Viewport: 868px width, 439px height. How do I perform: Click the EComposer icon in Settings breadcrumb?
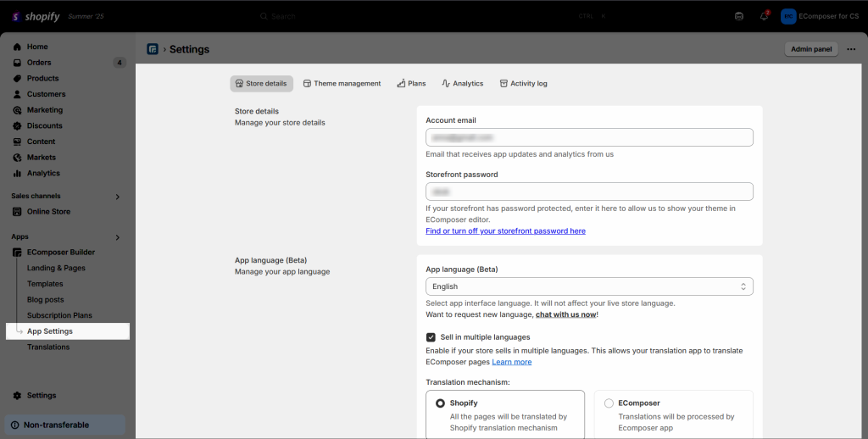pos(153,49)
